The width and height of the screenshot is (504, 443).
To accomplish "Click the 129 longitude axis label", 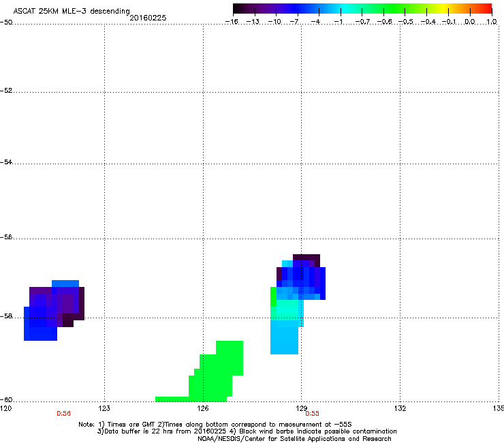I will click(x=302, y=408).
